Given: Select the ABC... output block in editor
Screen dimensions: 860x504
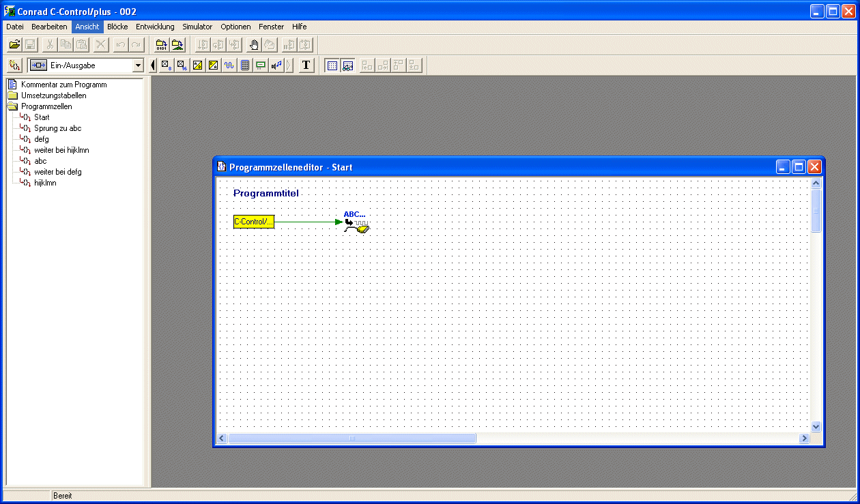Looking at the screenshot, I should coord(356,222).
